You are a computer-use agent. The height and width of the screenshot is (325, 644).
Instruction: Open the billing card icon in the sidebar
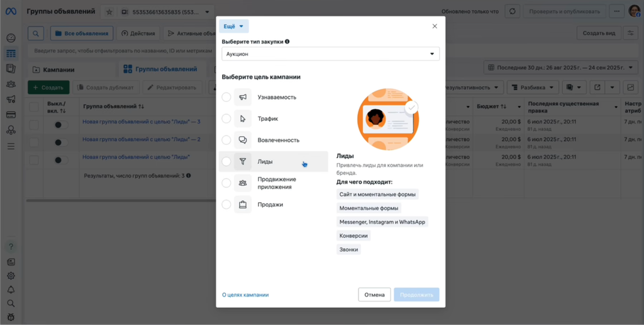click(11, 115)
